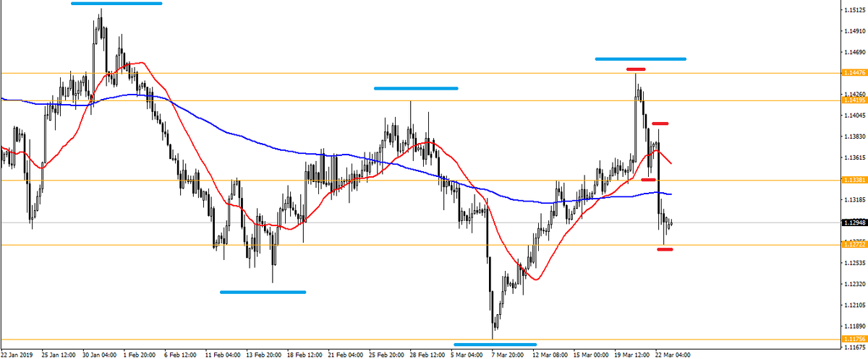
Task: Click the 30 Jan 04:00 time label
Action: [x=101, y=355]
